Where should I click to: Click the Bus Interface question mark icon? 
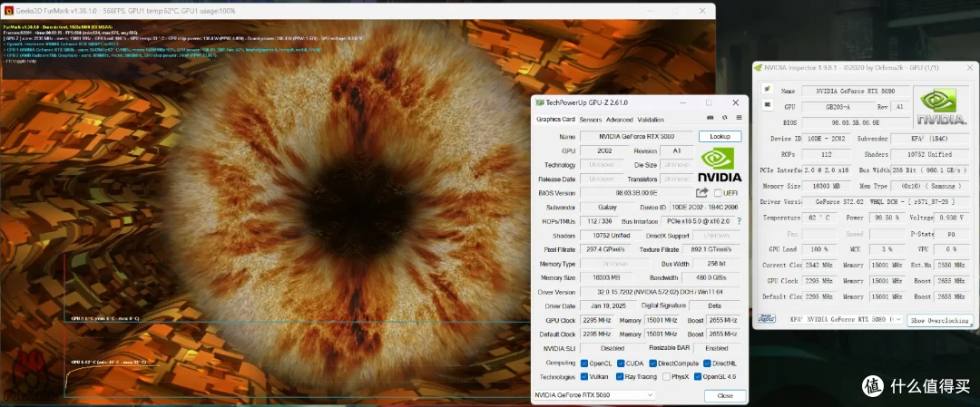click(739, 221)
